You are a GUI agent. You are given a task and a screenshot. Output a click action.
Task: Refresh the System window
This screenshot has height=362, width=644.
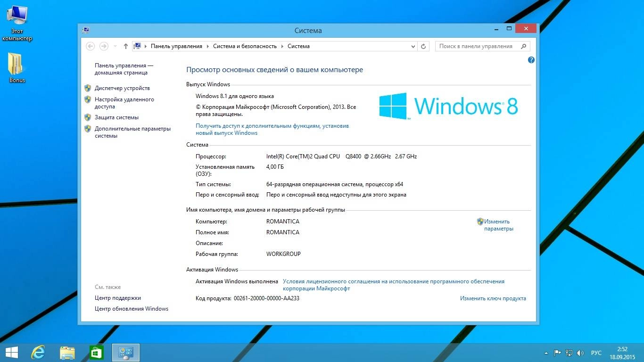(x=423, y=46)
